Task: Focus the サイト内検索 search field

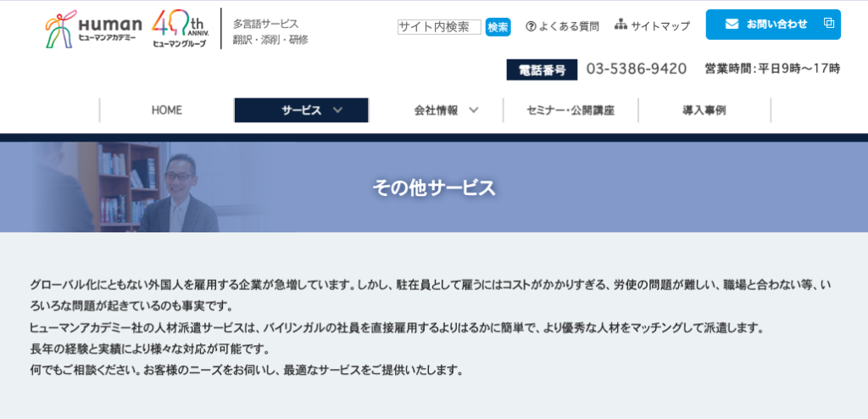Action: (439, 27)
